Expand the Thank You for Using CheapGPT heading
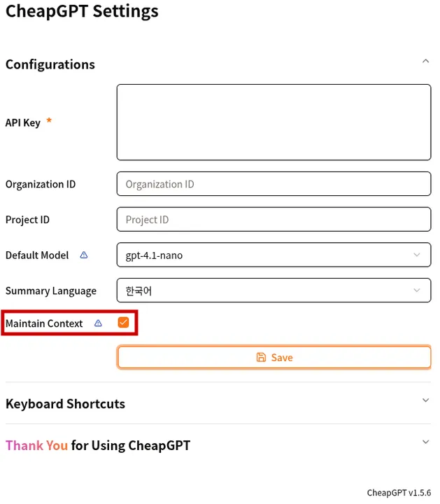This screenshot has height=504, width=440. pos(98,445)
